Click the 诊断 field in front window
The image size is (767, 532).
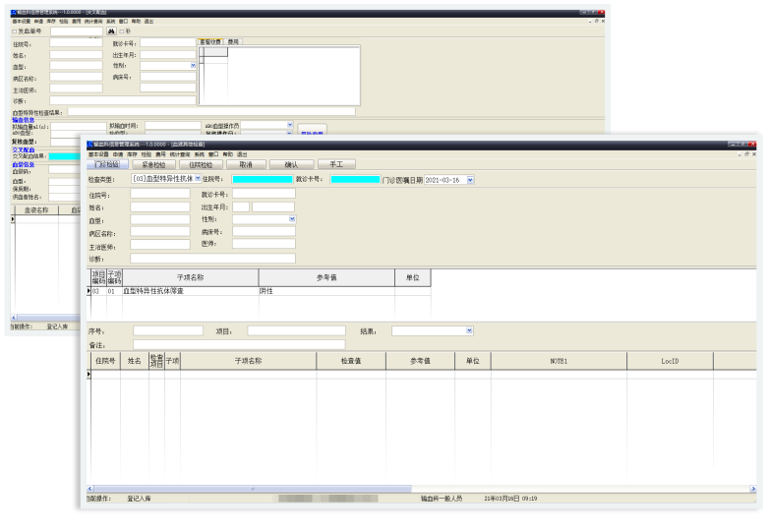[212, 259]
